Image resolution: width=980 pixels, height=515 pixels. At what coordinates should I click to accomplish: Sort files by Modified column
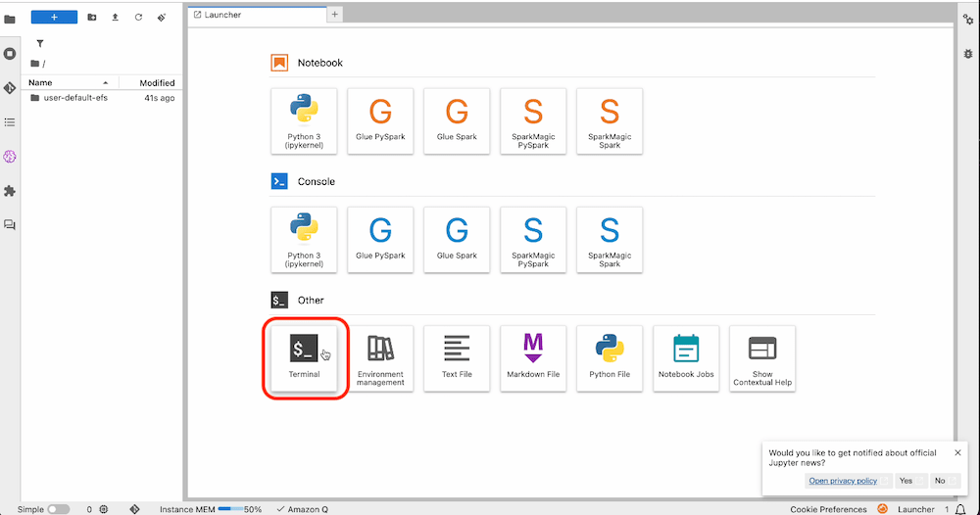click(x=149, y=82)
